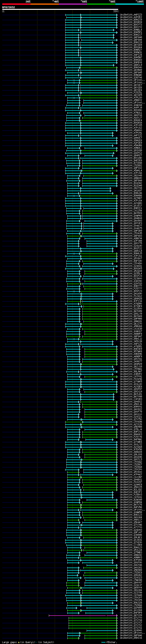Click hit label UniRef100_Q717T0
The width and height of the screenshot is (146, 644).
pos(131,618)
